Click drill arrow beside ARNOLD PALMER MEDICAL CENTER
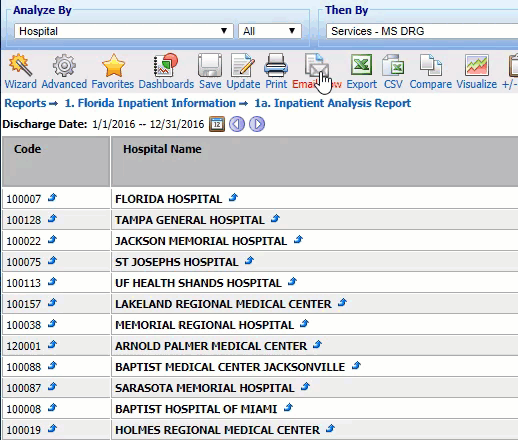The width and height of the screenshot is (518, 440). [x=317, y=345]
